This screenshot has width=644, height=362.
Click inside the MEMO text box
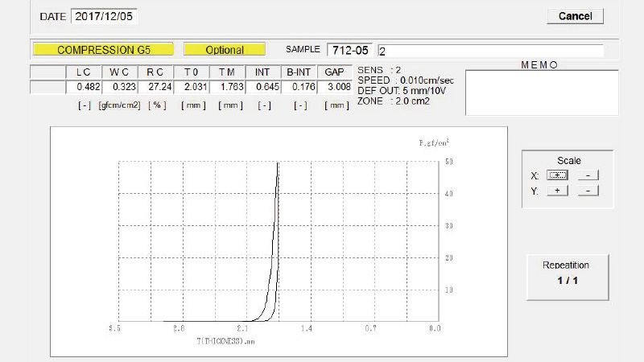point(541,93)
